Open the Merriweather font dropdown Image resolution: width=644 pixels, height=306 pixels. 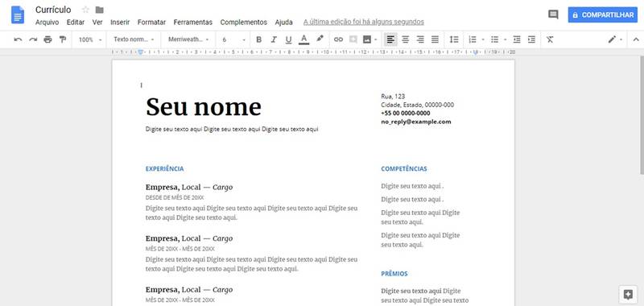pos(188,39)
